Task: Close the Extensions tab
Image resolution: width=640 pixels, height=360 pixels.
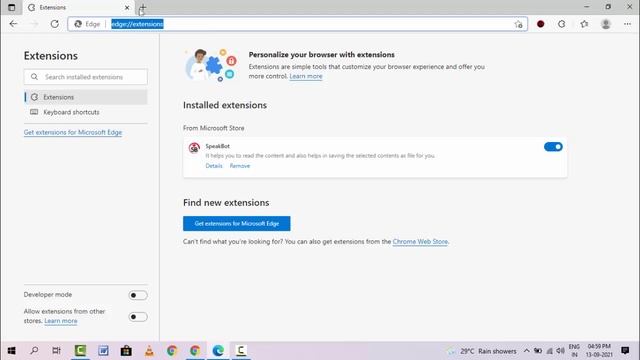Action: coord(127,7)
